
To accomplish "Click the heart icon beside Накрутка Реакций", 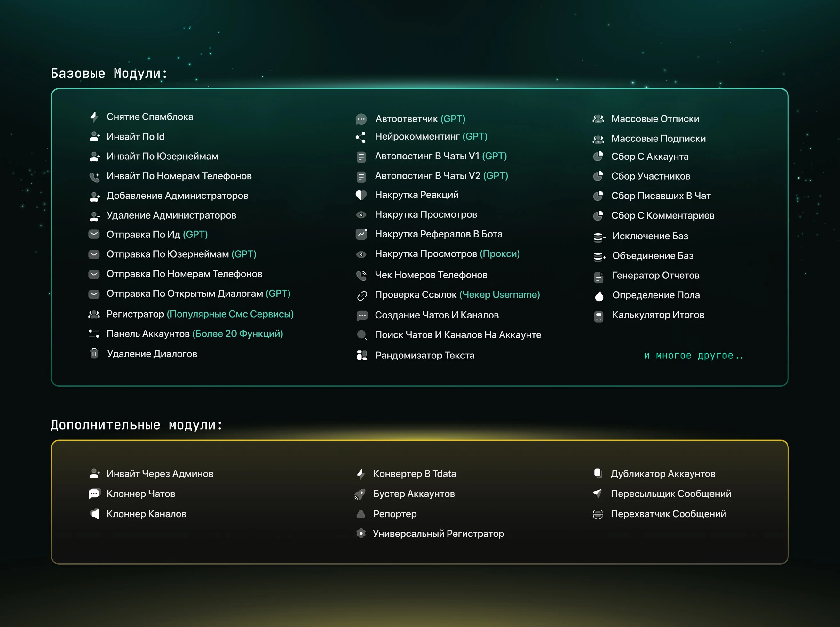I will [x=361, y=195].
